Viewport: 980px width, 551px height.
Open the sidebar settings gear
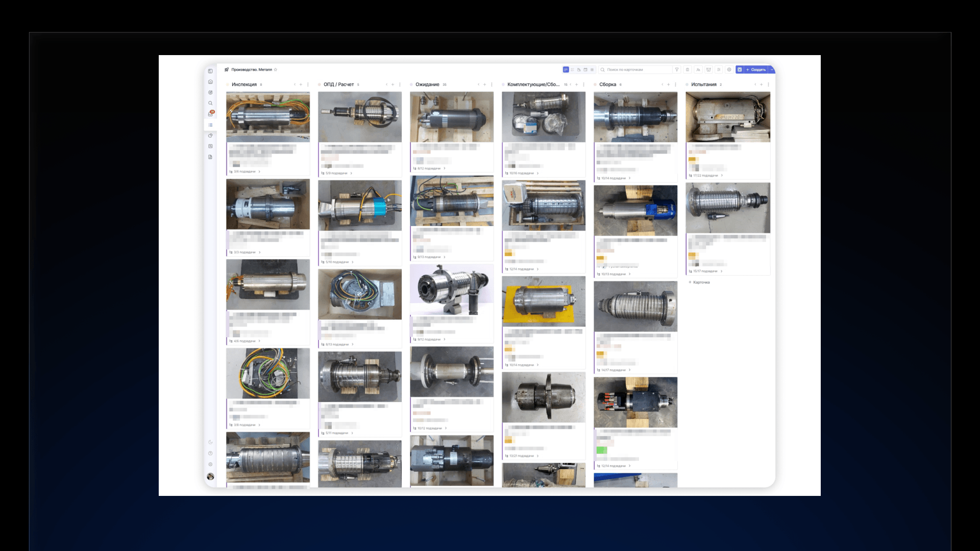(210, 464)
